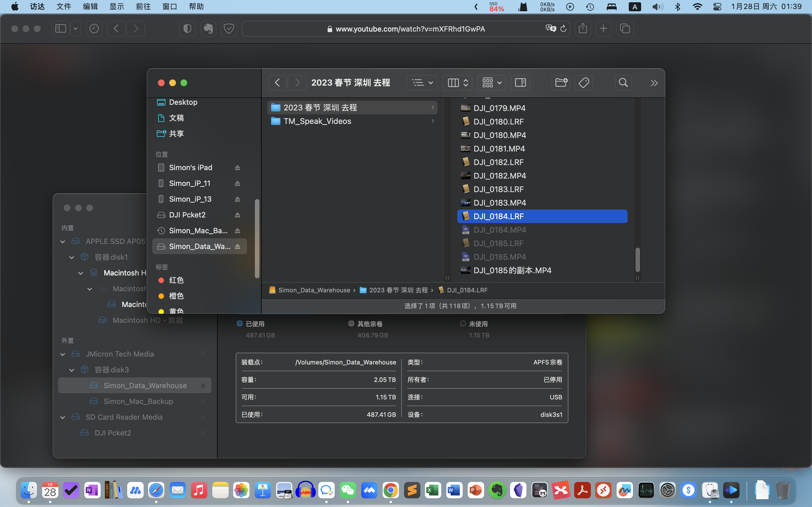Screen dimensions: 812x507
Task: Select the file DJI_0183.MP4
Action: (500, 203)
